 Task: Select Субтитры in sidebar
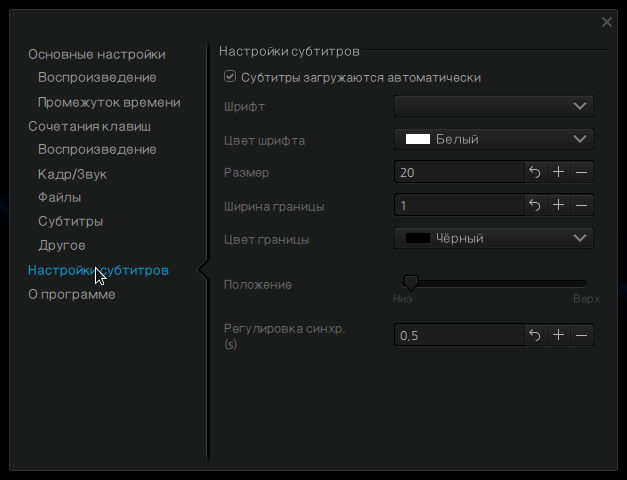coord(71,221)
